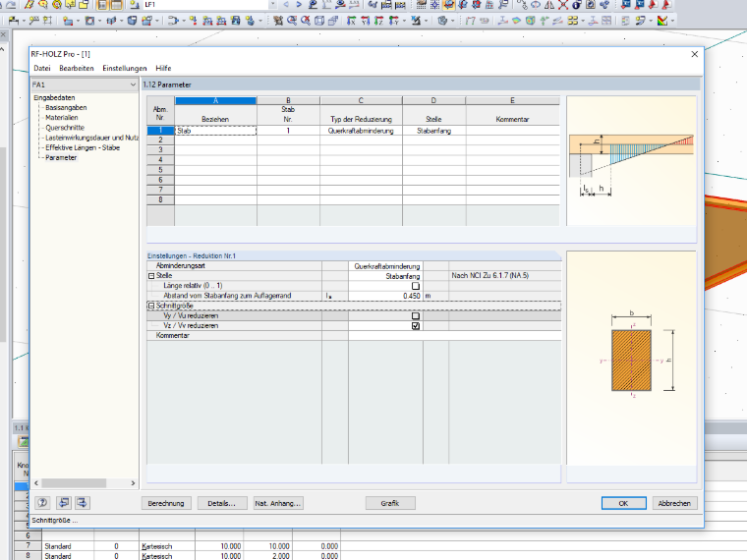Click the zoom magnifier toolbar icon
Viewport: 747px width, 560px height.
click(x=292, y=21)
